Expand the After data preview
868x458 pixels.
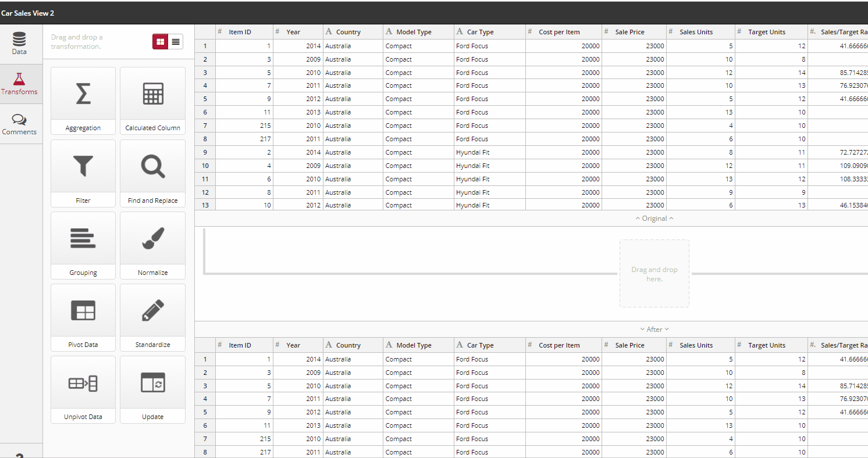pos(654,329)
